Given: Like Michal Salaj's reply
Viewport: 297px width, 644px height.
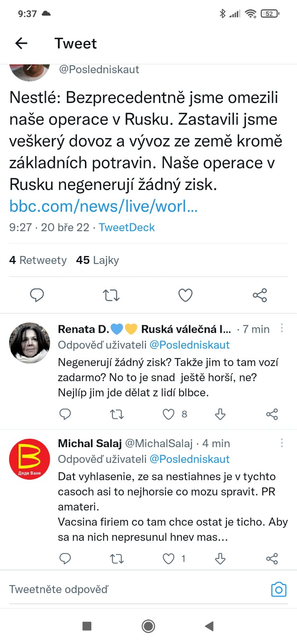Looking at the screenshot, I should tap(169, 559).
